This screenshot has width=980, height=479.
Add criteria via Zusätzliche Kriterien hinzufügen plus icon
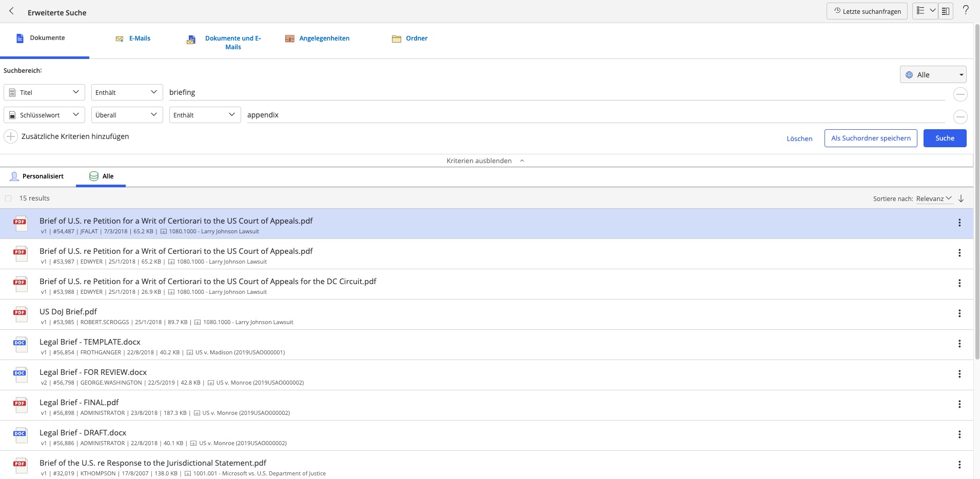[x=11, y=136]
